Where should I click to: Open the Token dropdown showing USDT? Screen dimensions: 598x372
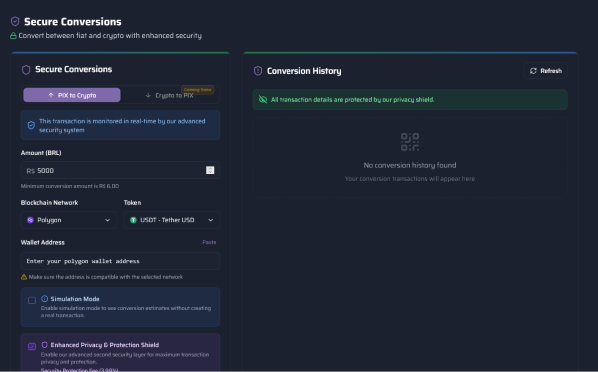pyautogui.click(x=172, y=220)
